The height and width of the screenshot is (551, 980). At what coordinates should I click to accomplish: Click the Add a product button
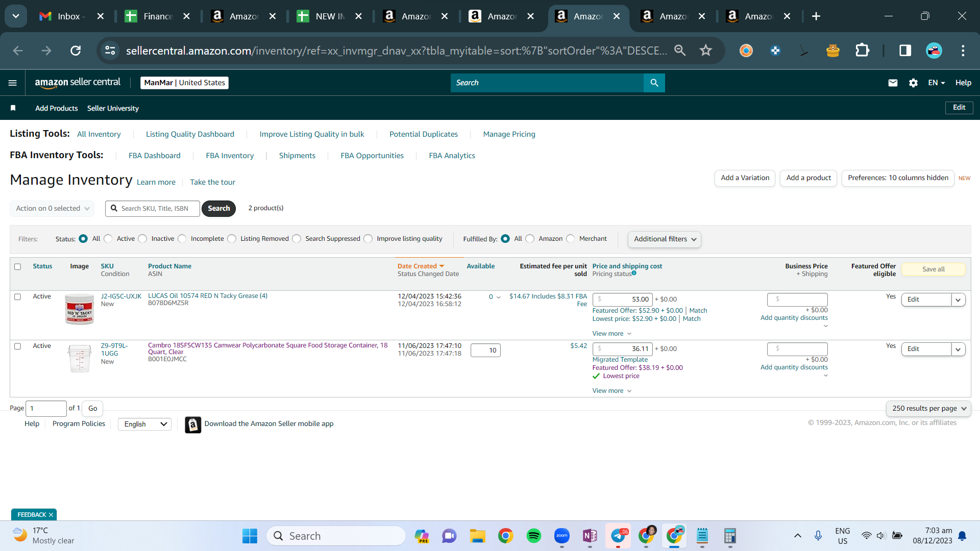[x=808, y=178]
